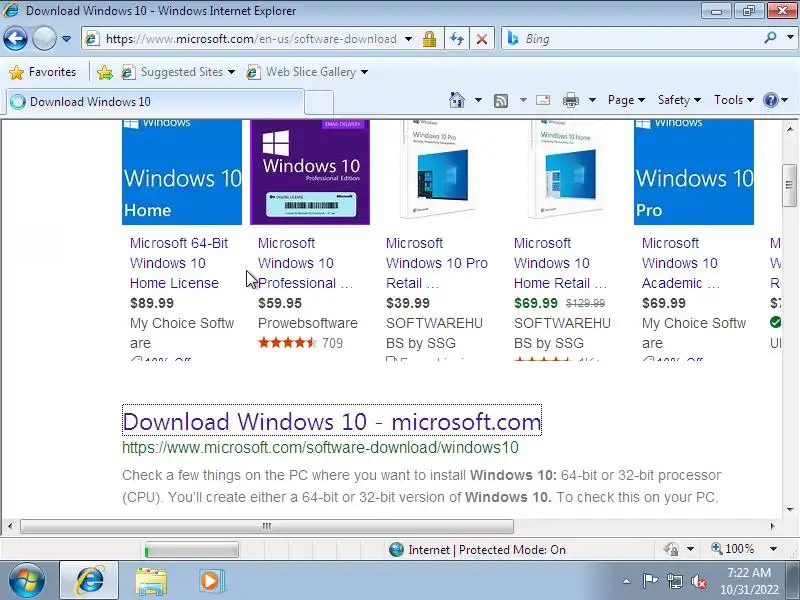Click the page loading progress bar
The width and height of the screenshot is (800, 600).
pos(191,549)
